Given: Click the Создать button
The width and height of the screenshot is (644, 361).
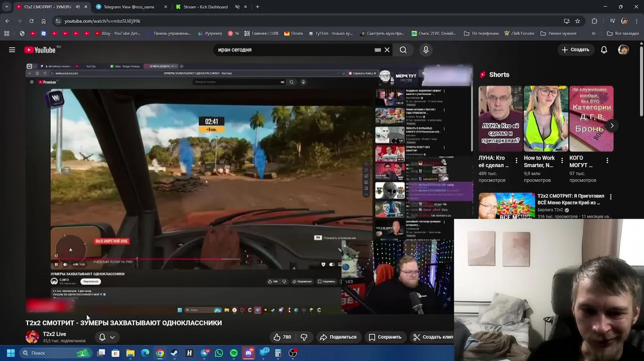Looking at the screenshot, I should tap(575, 50).
